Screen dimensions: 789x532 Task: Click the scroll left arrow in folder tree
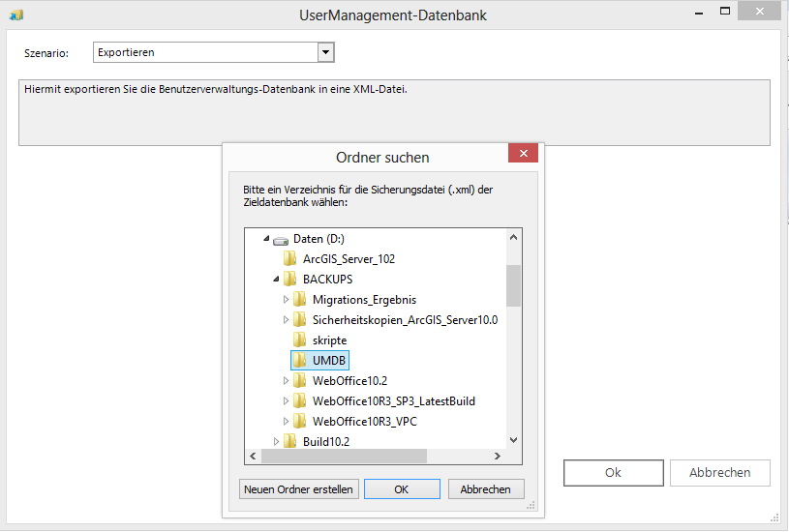tap(253, 457)
